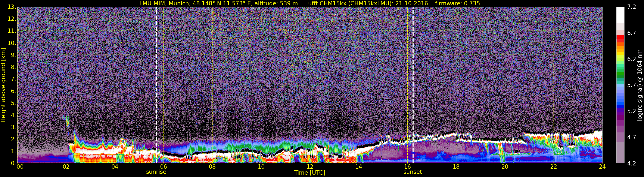The height and width of the screenshot is (177, 644).
Task: Click the '12' tick label on the time axis
Action: [310, 167]
